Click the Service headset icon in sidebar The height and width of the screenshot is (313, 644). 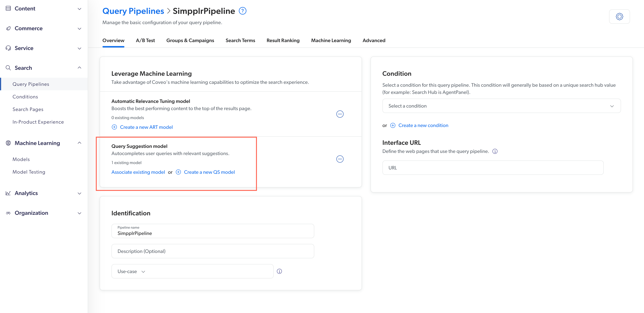click(8, 48)
